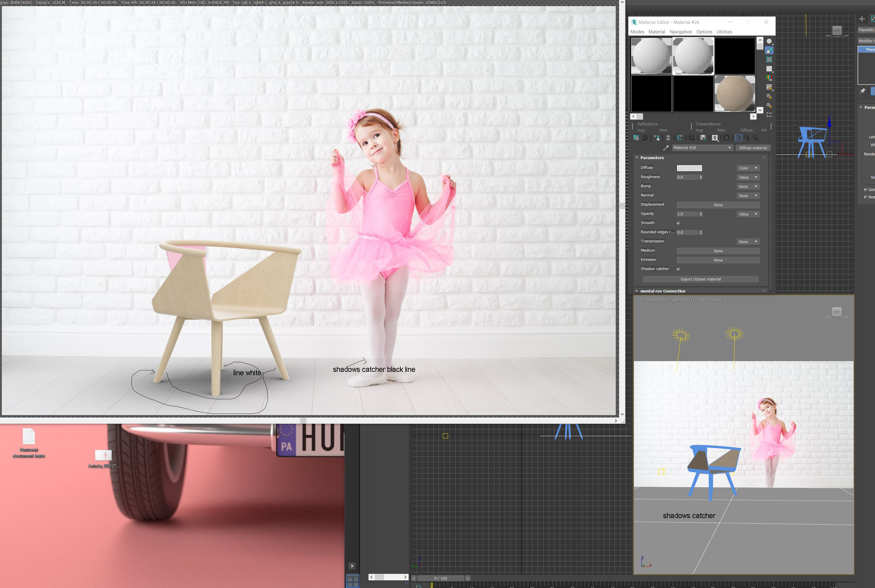Open the Diffuse Color type dropdown
This screenshot has width=875, height=588.
748,168
